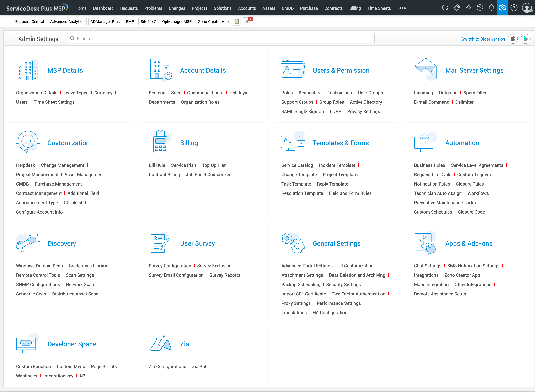Click the new ticket icon in header
535x392 pixels.
[457, 8]
